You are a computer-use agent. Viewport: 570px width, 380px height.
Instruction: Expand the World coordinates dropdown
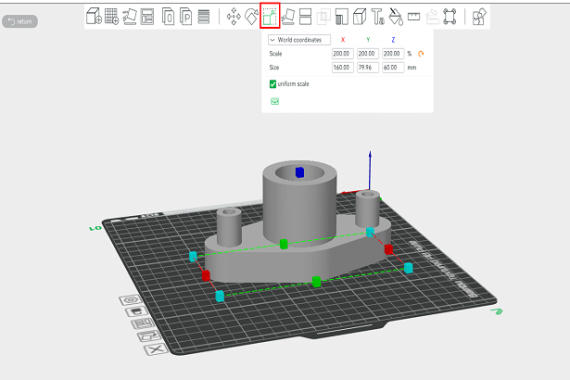(x=299, y=40)
